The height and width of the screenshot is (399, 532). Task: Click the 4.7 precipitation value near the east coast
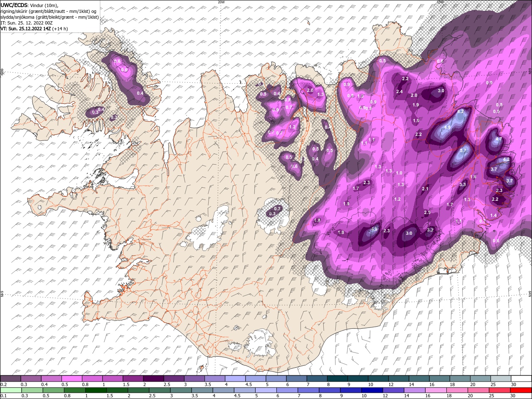click(499, 139)
